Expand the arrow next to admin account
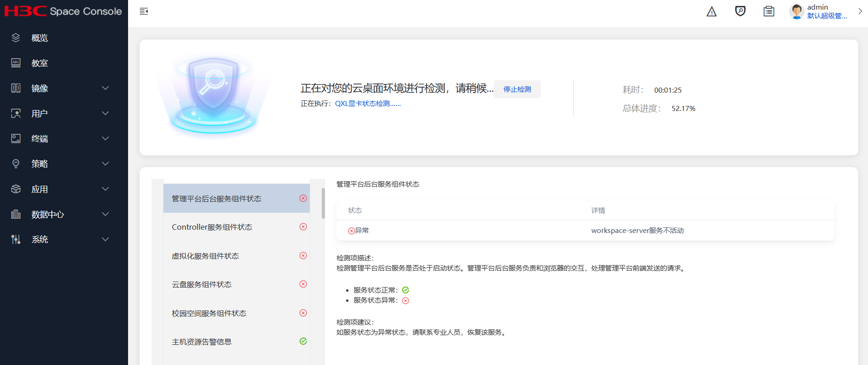This screenshot has height=365, width=868. click(x=860, y=11)
